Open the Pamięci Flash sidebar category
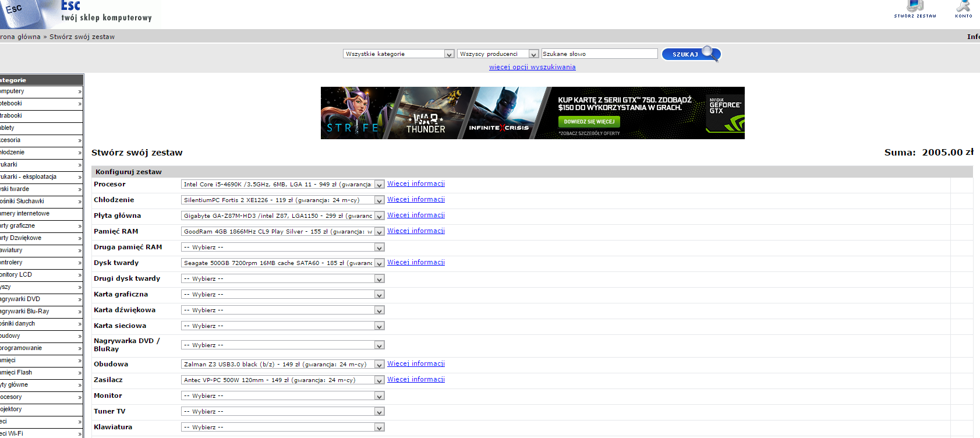Screen dimensions: 980x438 point(41,373)
